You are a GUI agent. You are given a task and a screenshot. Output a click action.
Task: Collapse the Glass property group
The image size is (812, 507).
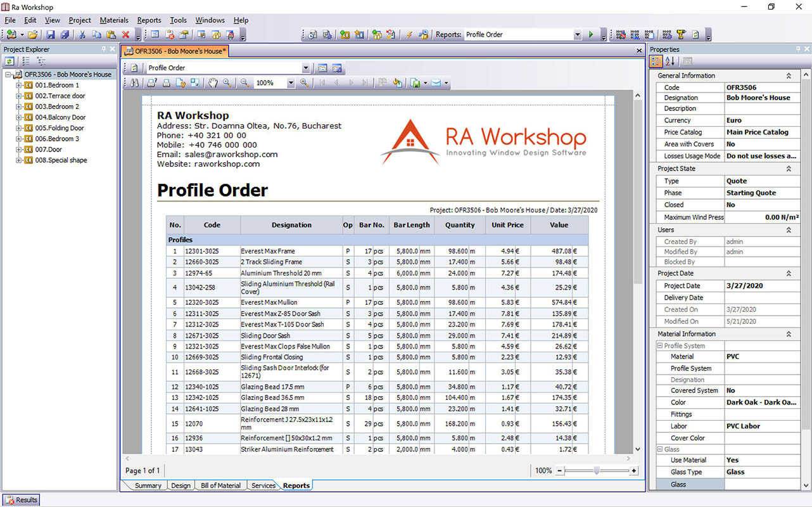(x=659, y=449)
